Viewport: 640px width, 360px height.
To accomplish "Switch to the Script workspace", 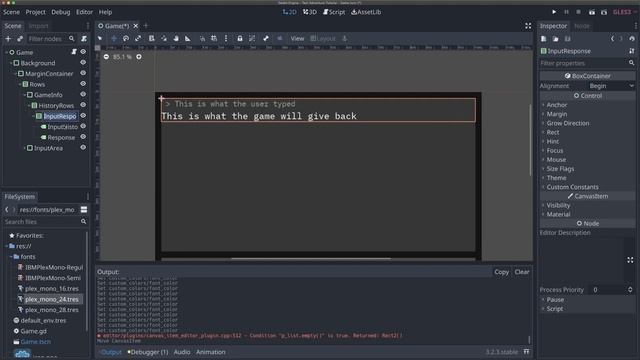I will pyautogui.click(x=334, y=12).
